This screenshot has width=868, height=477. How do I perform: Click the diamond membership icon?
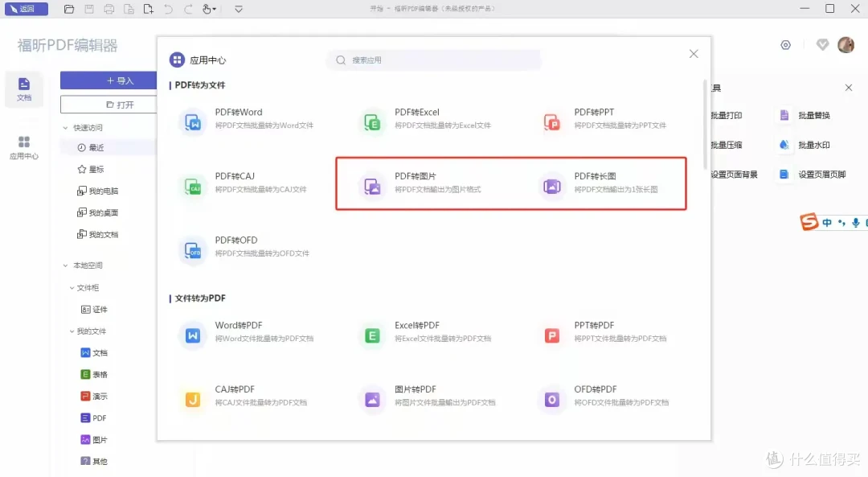click(x=823, y=45)
